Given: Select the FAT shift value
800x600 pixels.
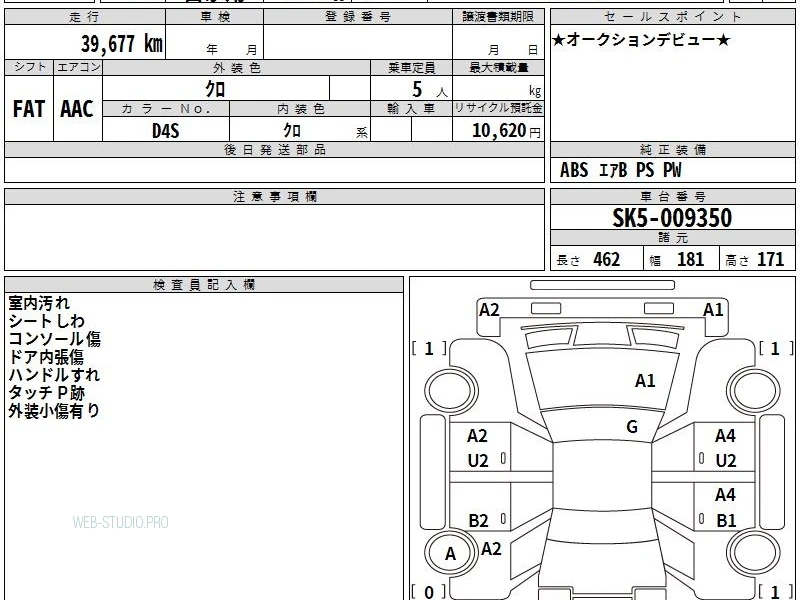Looking at the screenshot, I should point(29,109).
